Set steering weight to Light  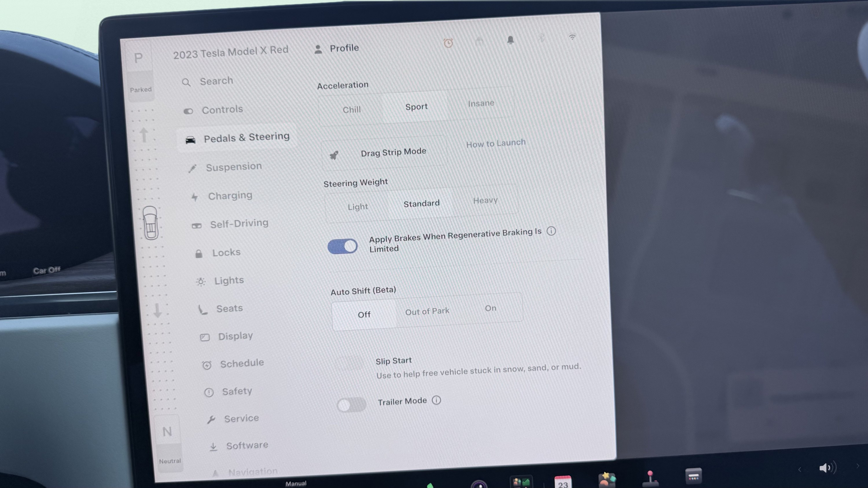358,207
